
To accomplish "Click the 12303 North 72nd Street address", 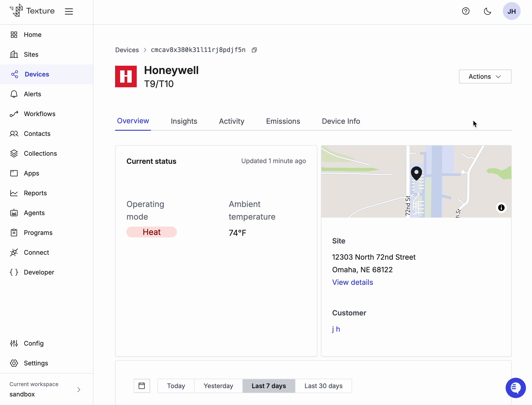I will tap(374, 257).
